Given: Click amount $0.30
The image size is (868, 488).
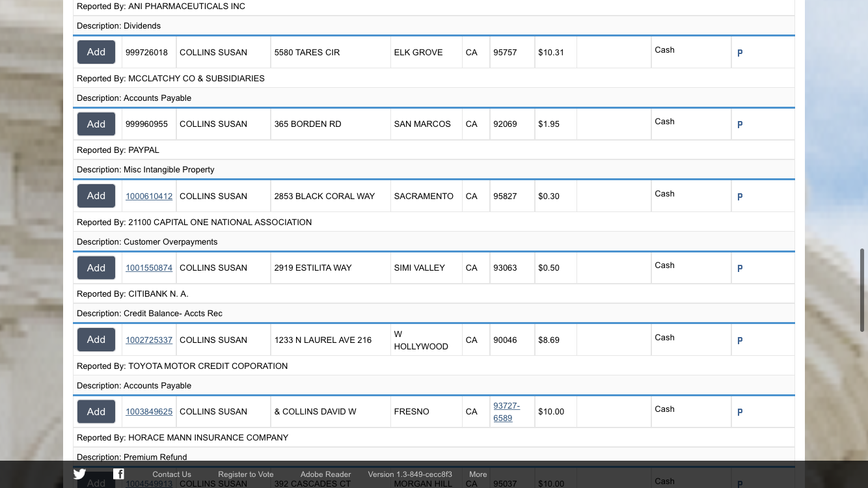Looking at the screenshot, I should (x=549, y=196).
